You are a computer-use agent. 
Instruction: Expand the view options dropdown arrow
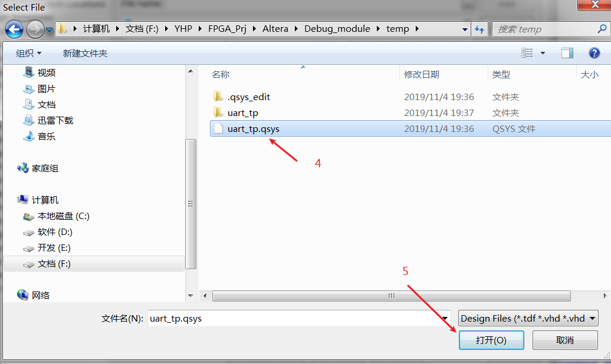point(543,53)
